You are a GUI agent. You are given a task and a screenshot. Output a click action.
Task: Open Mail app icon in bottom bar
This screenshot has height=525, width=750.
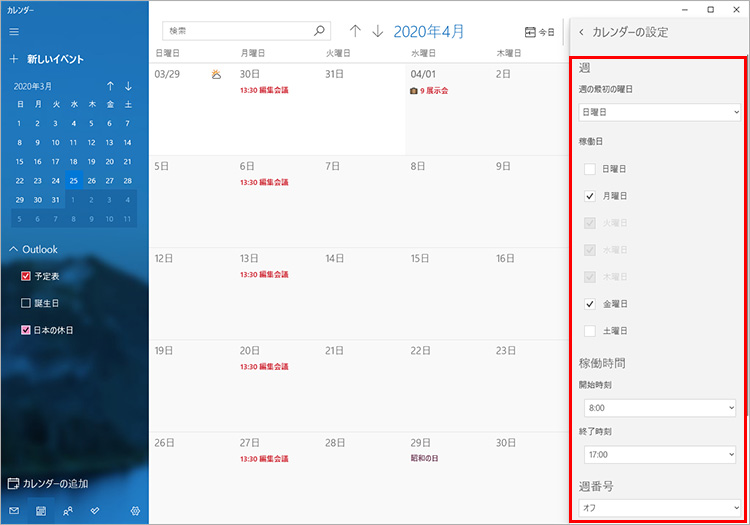pyautogui.click(x=14, y=511)
